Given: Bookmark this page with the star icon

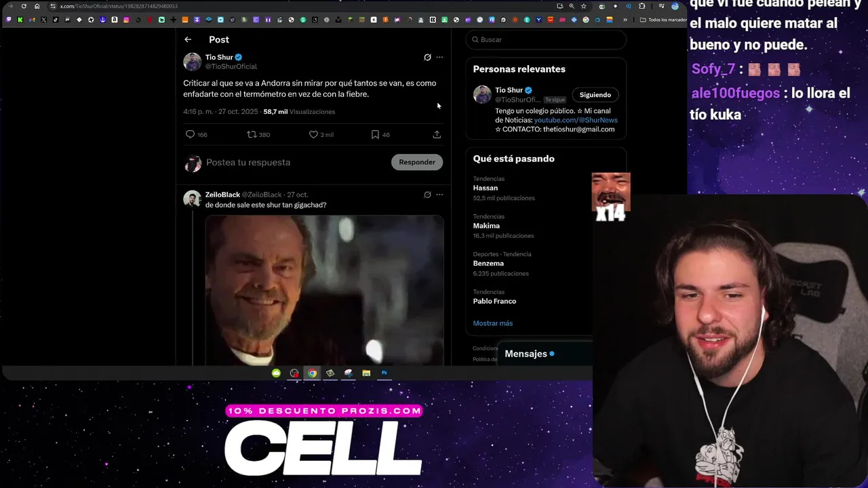Looking at the screenshot, I should click(583, 6).
